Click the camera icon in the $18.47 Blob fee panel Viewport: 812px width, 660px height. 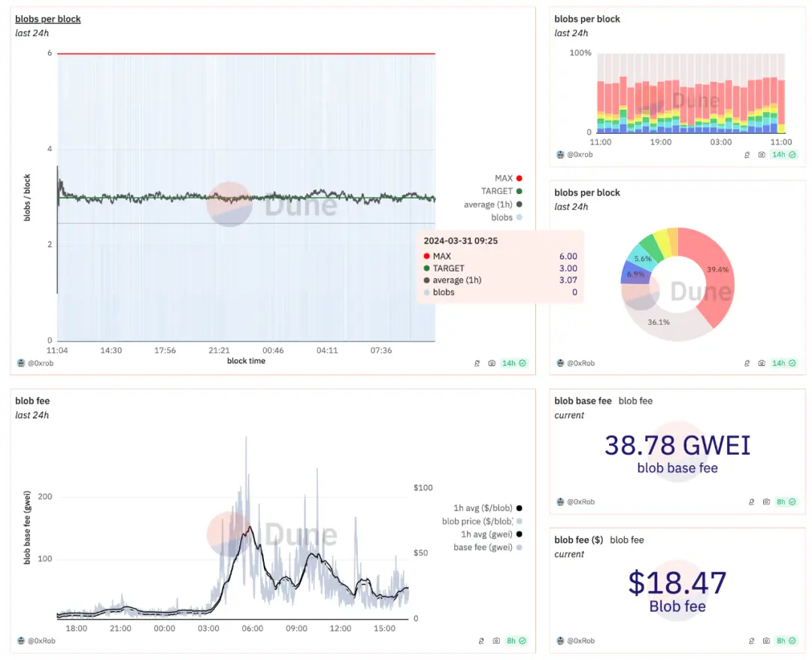[766, 641]
